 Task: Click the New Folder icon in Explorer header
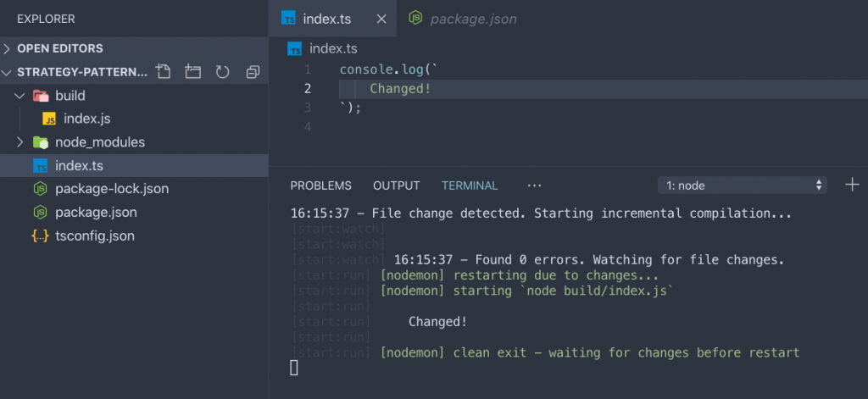192,72
